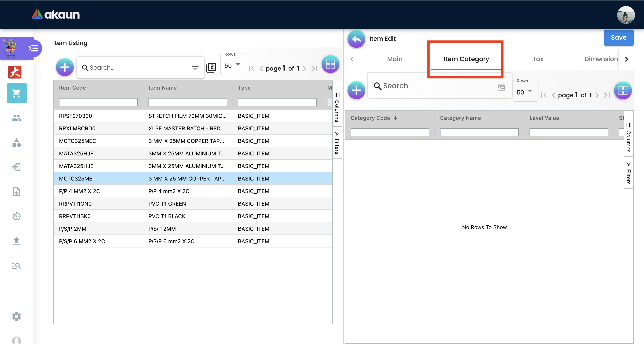The height and width of the screenshot is (344, 644).
Task: Toggle the sidebar menu collapse icon
Action: 33,48
